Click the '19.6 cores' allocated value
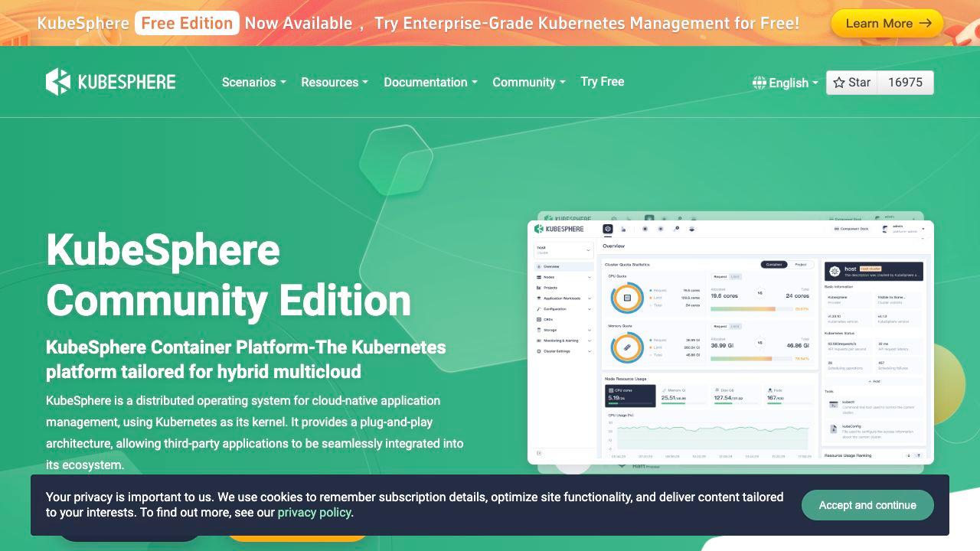 (724, 295)
